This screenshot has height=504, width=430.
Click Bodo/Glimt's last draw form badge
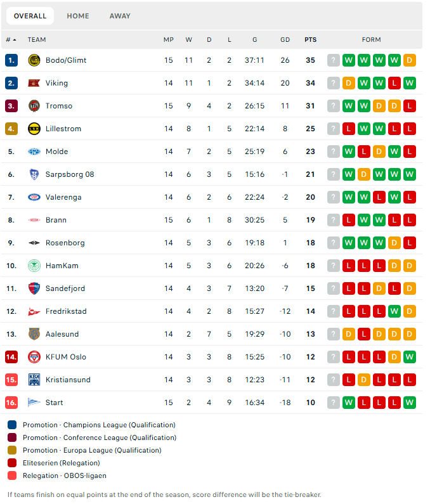coord(410,60)
